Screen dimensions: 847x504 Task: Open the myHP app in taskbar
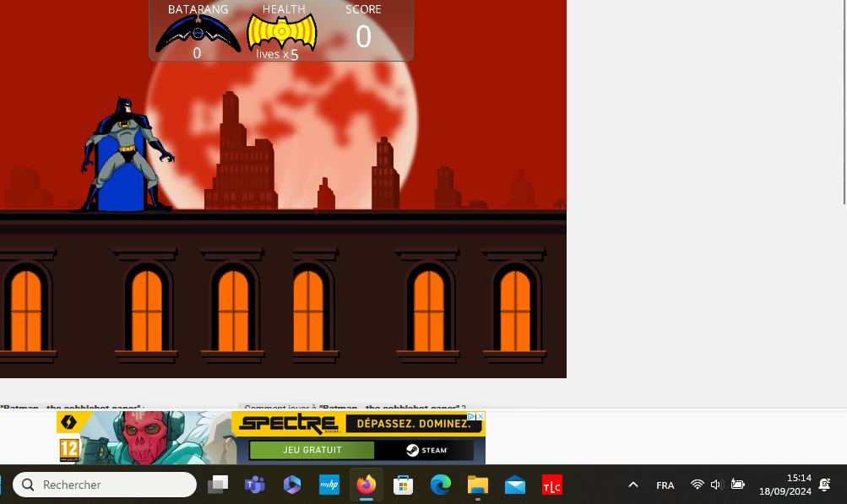click(328, 485)
